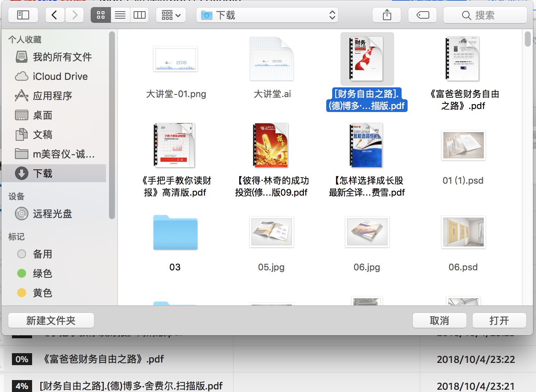
Task: Click the 取消 button
Action: coord(439,320)
